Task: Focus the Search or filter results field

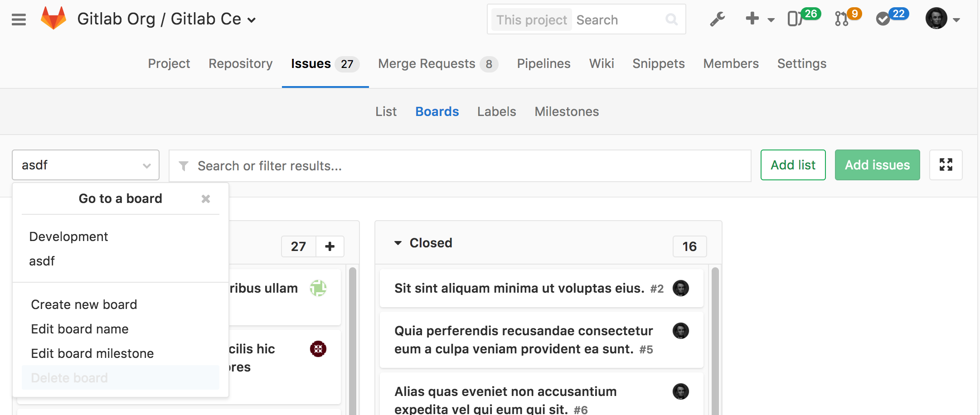Action: pyautogui.click(x=460, y=166)
